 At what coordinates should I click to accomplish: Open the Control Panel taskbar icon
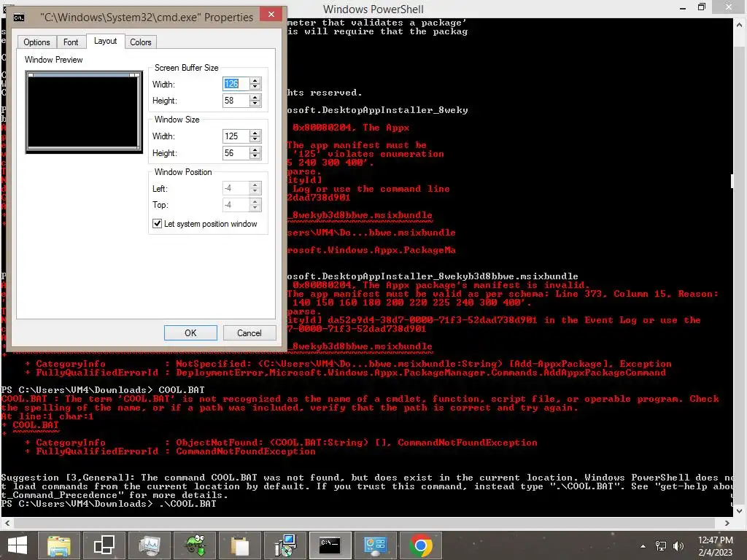point(375,545)
